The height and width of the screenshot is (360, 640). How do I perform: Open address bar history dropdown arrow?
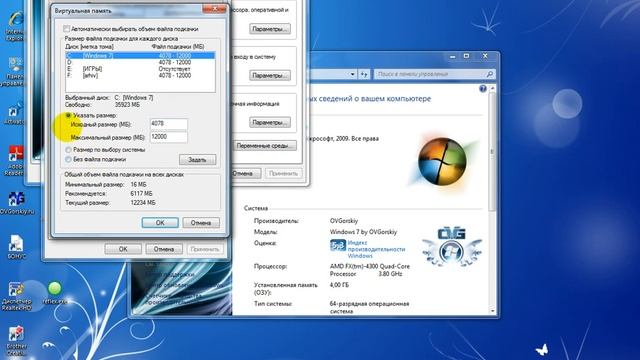(352, 74)
